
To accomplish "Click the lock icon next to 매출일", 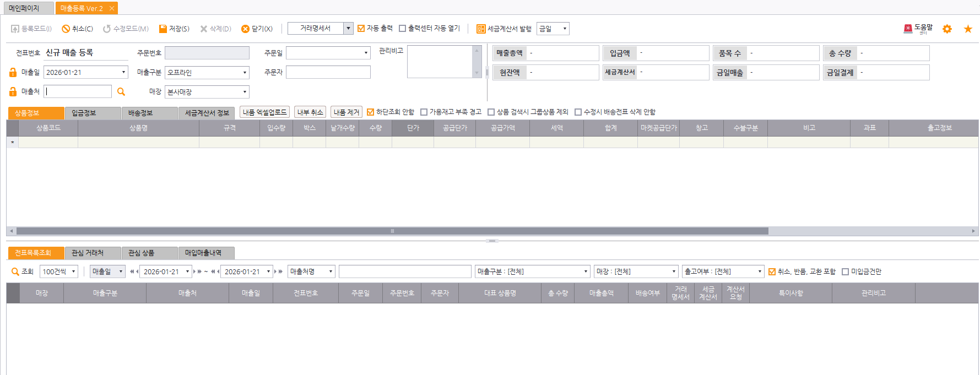I will coord(13,72).
